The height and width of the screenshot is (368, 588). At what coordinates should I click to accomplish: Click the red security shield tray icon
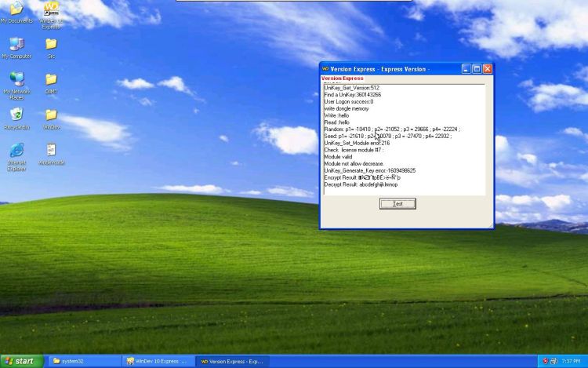(545, 361)
